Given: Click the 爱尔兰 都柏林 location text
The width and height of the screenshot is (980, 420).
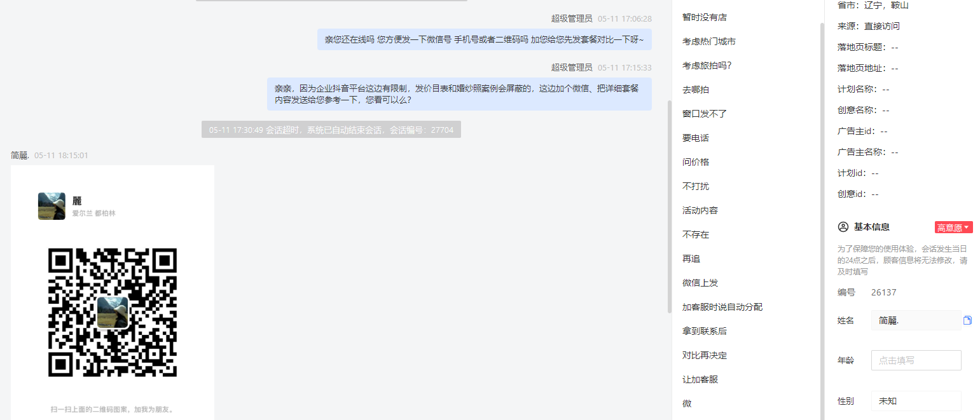Looking at the screenshot, I should click(93, 213).
